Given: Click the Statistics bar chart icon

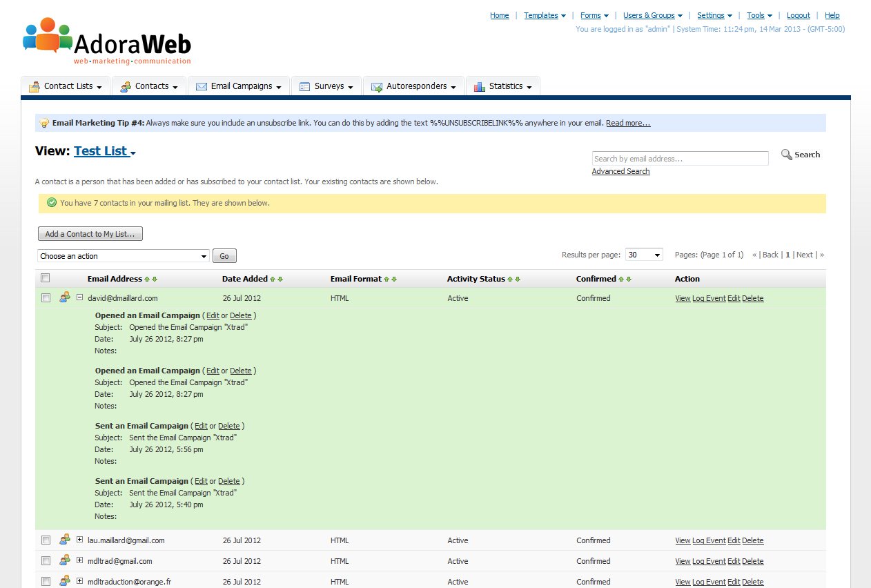Looking at the screenshot, I should [479, 87].
